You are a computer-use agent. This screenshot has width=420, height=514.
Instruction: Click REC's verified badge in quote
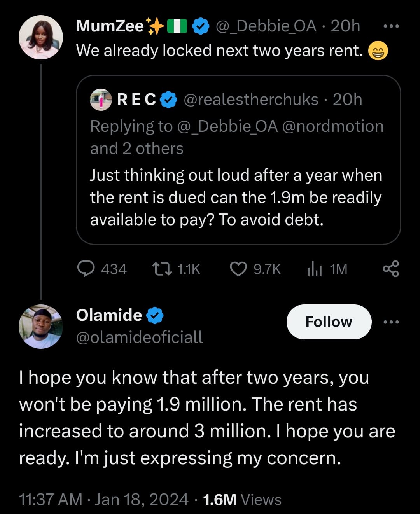(x=168, y=100)
